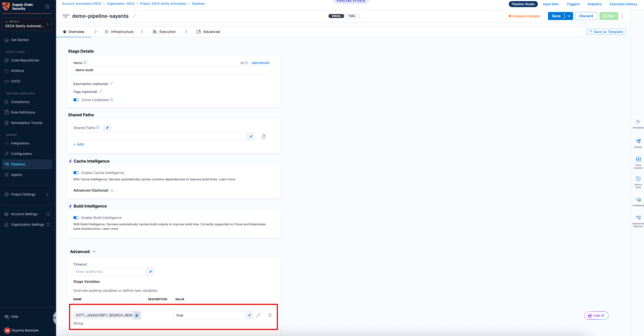644x336 pixels.
Task: Click the Organization: SSCA breadcrumb
Action: [121, 4]
